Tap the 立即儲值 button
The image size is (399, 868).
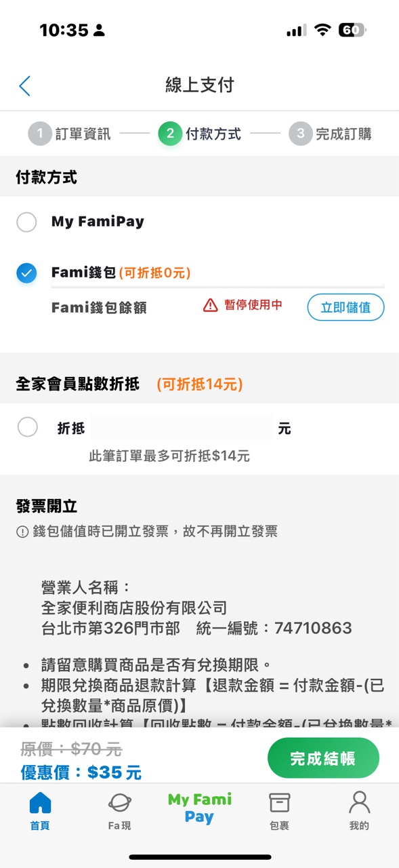(345, 307)
